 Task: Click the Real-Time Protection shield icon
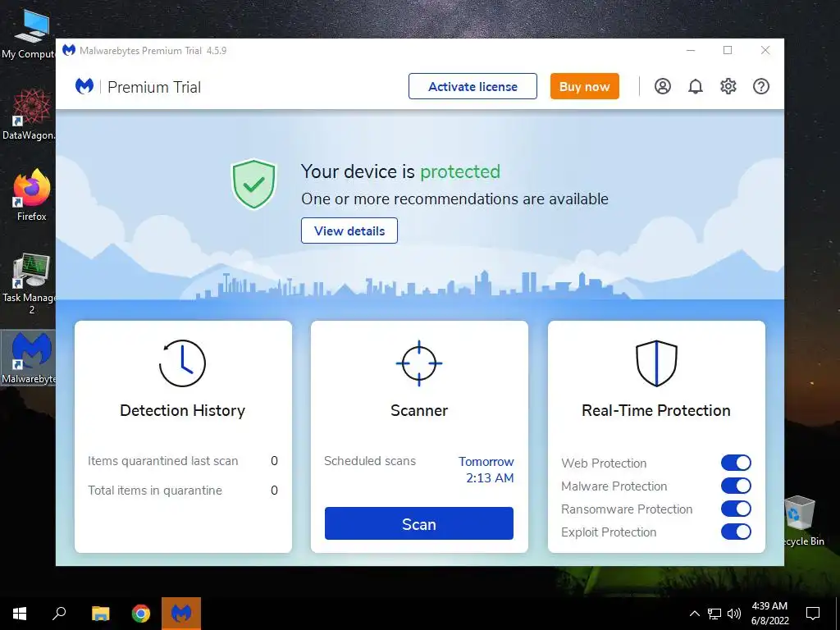656,363
